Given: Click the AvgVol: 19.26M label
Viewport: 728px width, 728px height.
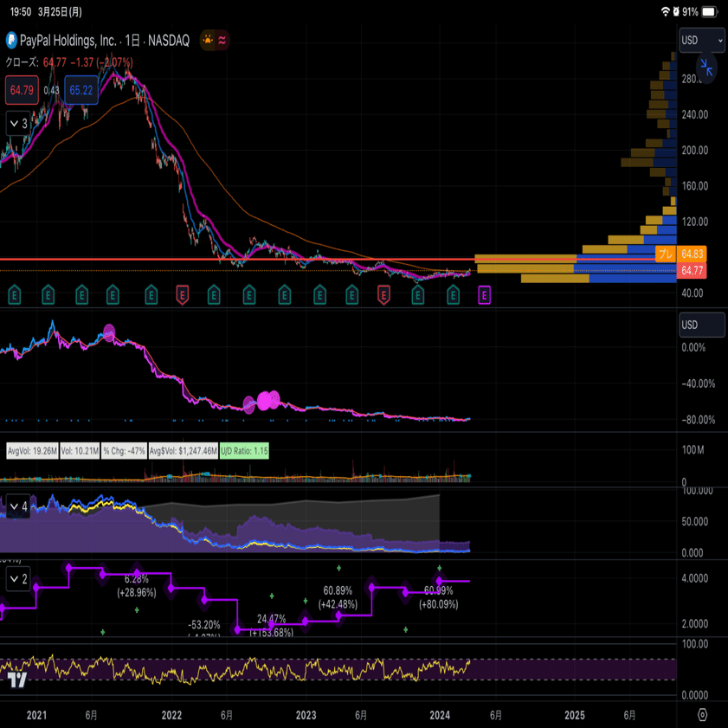Looking at the screenshot, I should (x=33, y=451).
